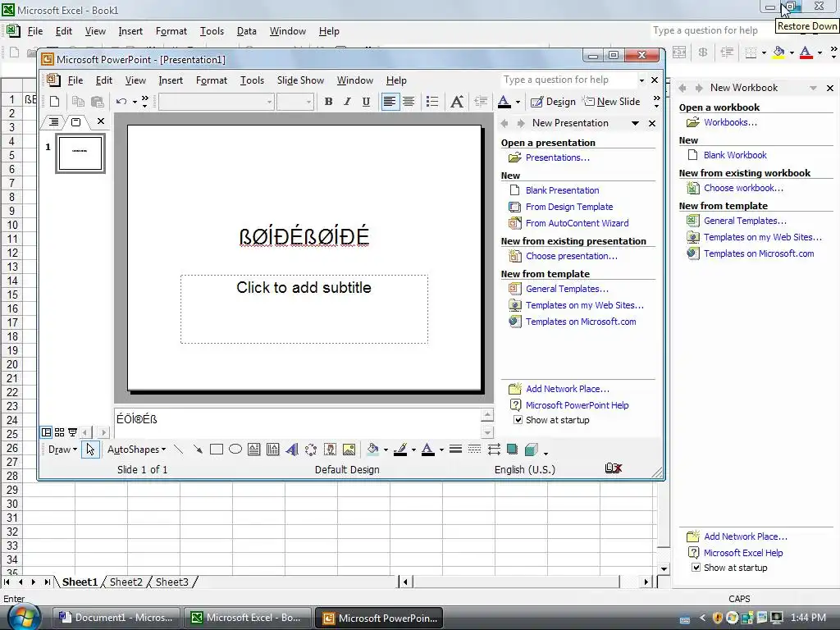840x630 pixels.
Task: Open the Excel Data menu
Action: coord(246,31)
